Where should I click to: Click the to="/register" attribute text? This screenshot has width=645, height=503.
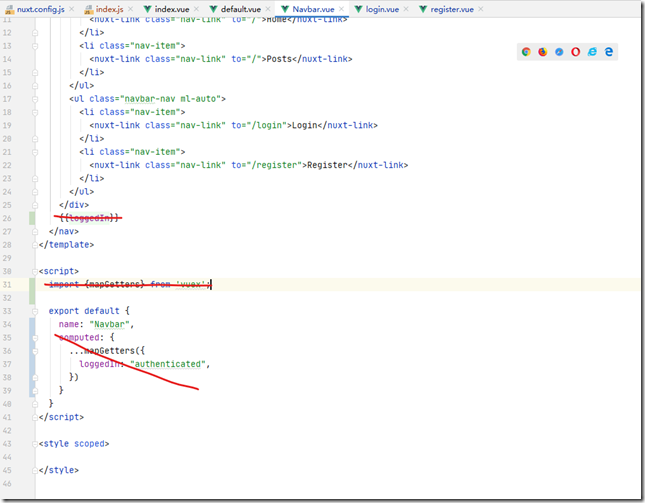(x=267, y=165)
